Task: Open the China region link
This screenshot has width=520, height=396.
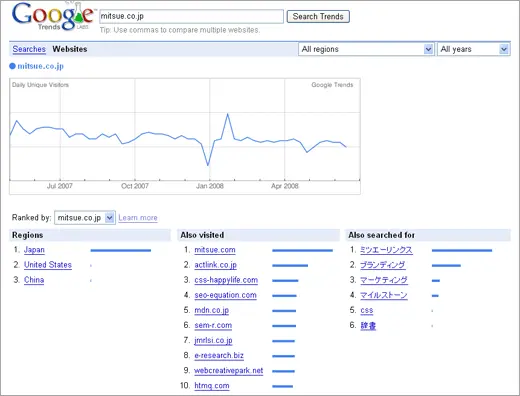Action: (34, 280)
